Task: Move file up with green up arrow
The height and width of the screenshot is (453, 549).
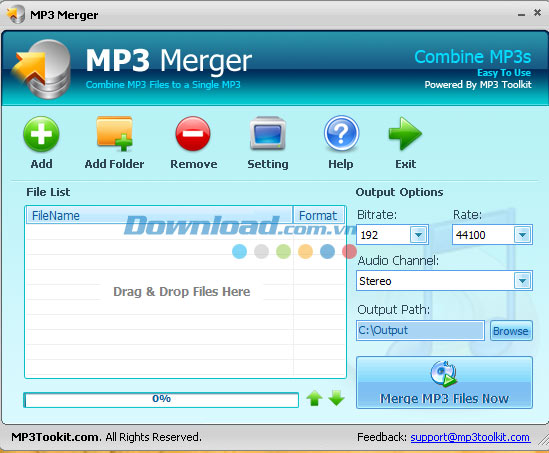Action: click(314, 398)
